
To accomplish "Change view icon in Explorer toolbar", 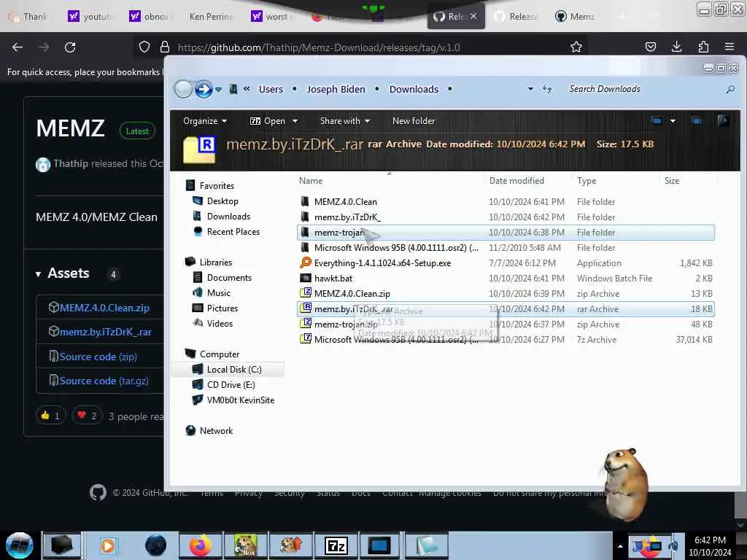I will [657, 121].
